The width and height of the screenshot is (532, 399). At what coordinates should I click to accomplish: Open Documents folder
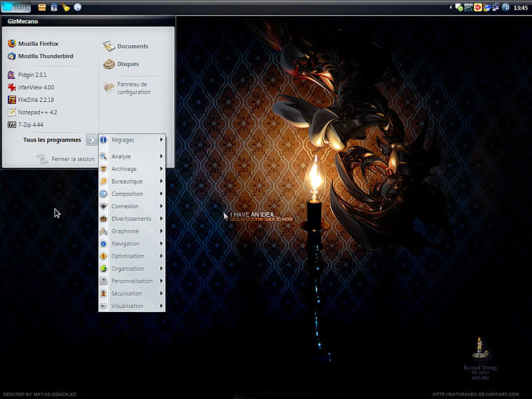click(x=126, y=46)
